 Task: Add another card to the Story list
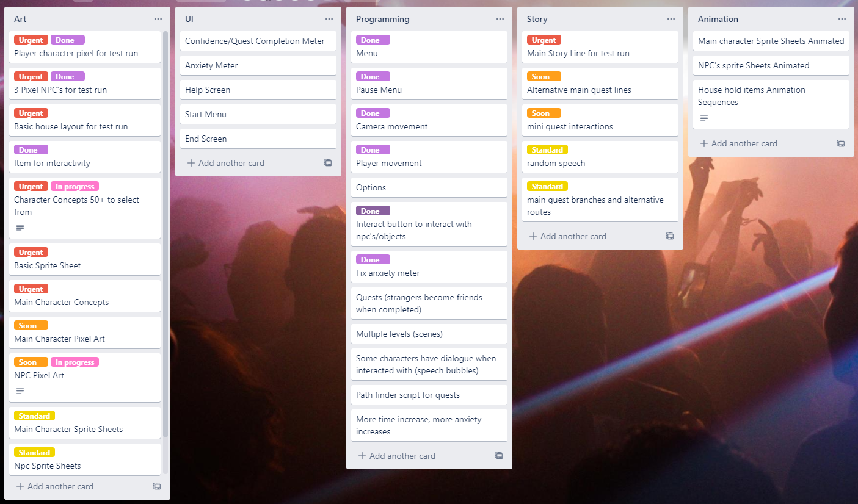point(567,236)
